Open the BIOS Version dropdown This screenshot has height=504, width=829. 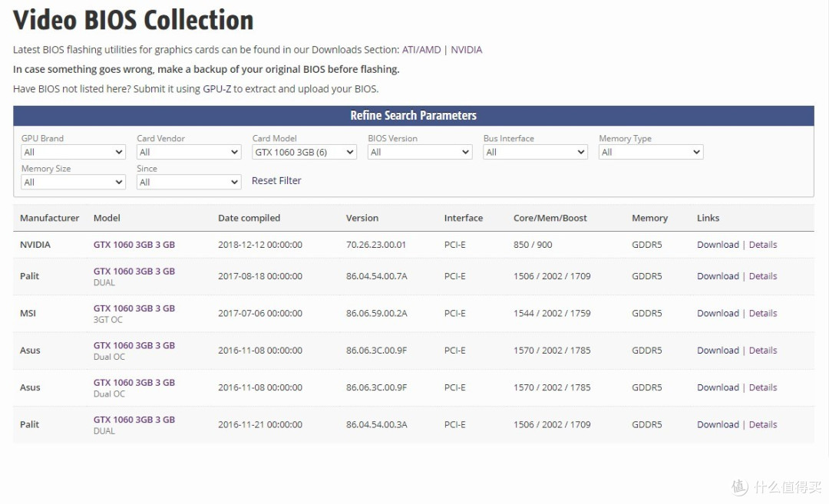point(420,152)
